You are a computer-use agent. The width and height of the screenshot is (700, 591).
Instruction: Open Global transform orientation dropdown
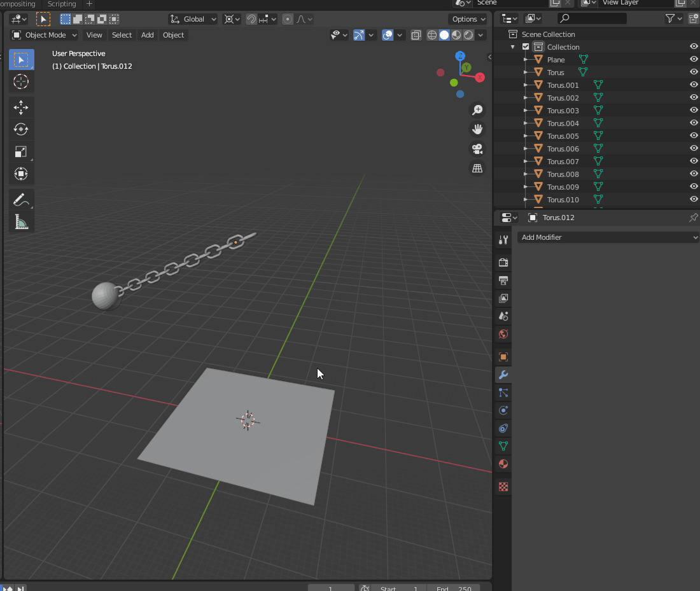click(x=193, y=19)
